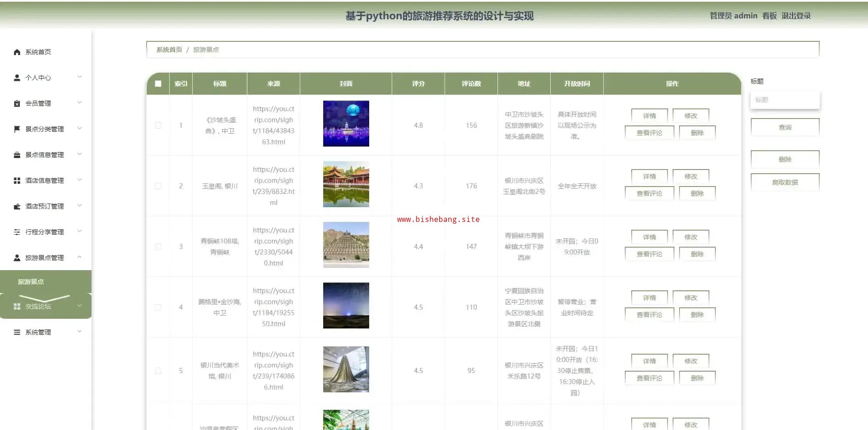Click the 标题 search input field

[x=785, y=100]
